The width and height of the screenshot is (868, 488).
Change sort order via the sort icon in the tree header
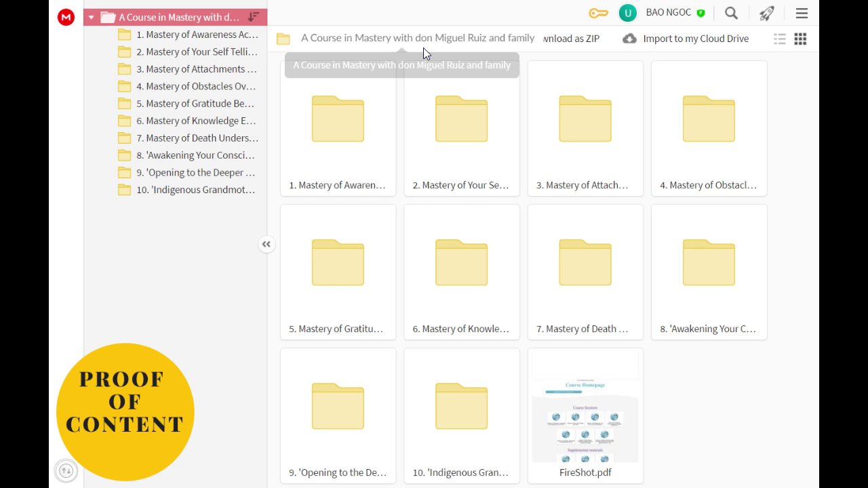(x=253, y=17)
